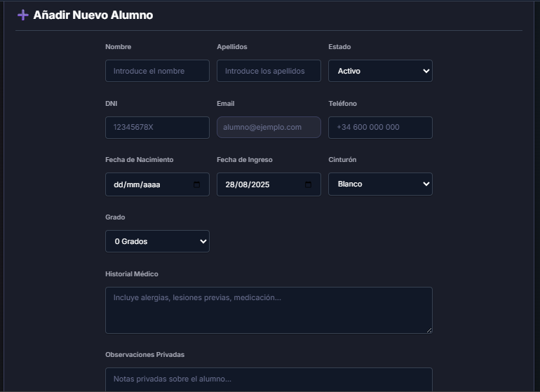Click the Grado label
Image resolution: width=540 pixels, height=392 pixels.
pos(115,217)
